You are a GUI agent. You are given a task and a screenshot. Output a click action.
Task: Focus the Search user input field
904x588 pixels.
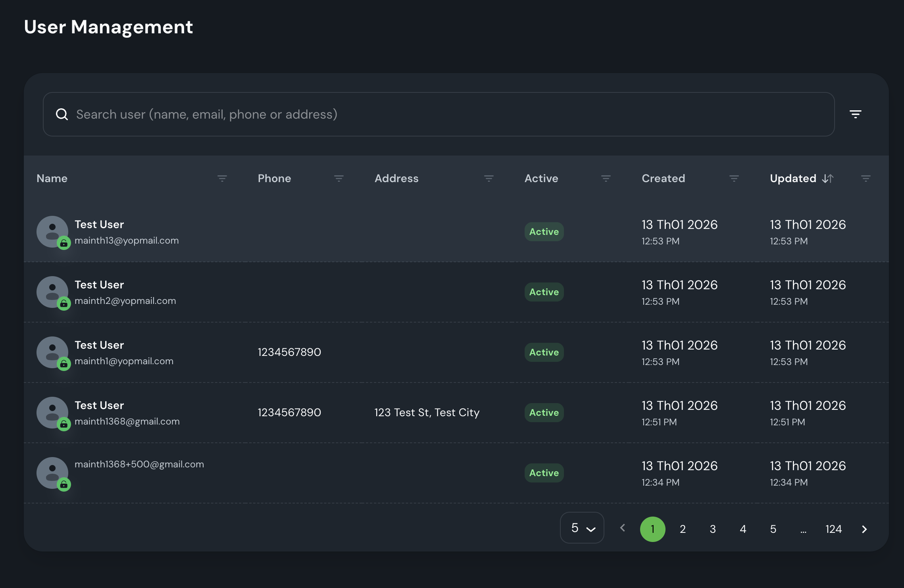point(437,114)
